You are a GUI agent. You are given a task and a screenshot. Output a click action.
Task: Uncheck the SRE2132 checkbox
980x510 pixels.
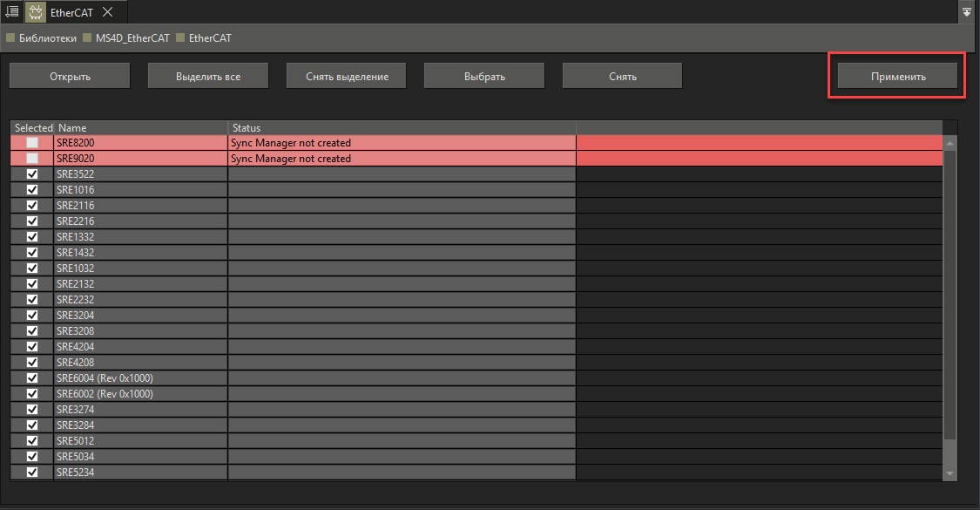[x=32, y=283]
